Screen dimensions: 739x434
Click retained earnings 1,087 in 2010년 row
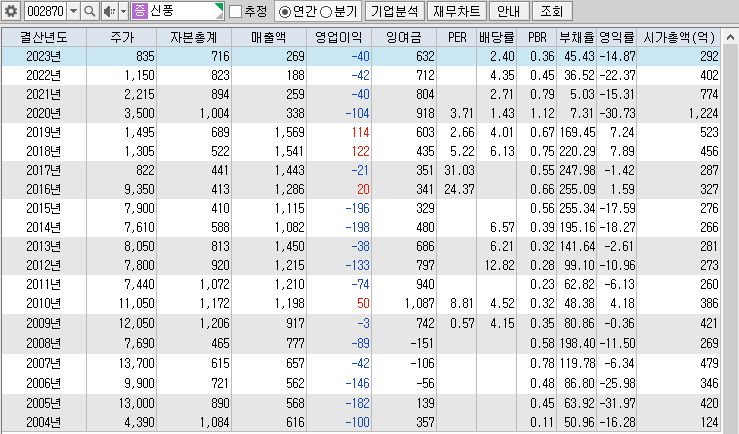[x=419, y=303]
